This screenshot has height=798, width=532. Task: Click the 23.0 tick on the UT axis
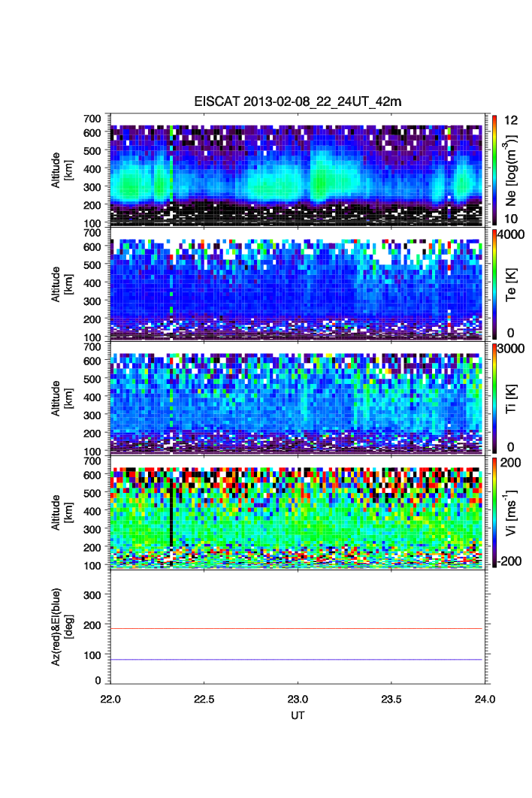[x=298, y=700]
